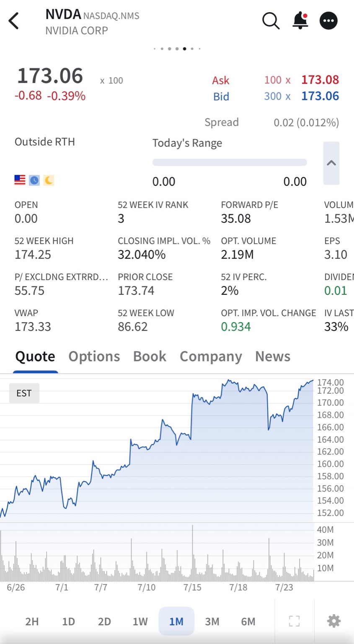Screen dimensions: 354x644
Task: Tap the 7/15 date on chart axis
Action: (x=192, y=587)
